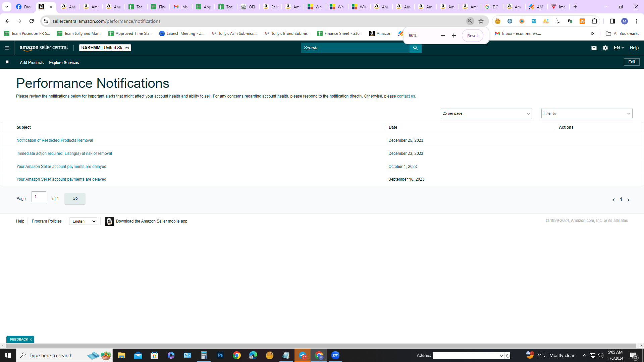
Task: Bookmark this tab with the star
Action: (x=481, y=21)
